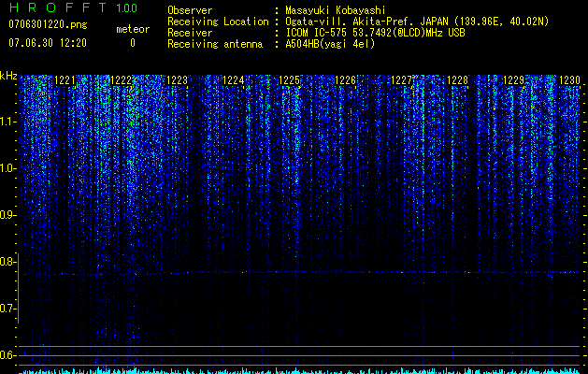Screen dimensions: 588x374
Task: Click the date stamp 07.06.30 12:20
Action: coord(48,43)
